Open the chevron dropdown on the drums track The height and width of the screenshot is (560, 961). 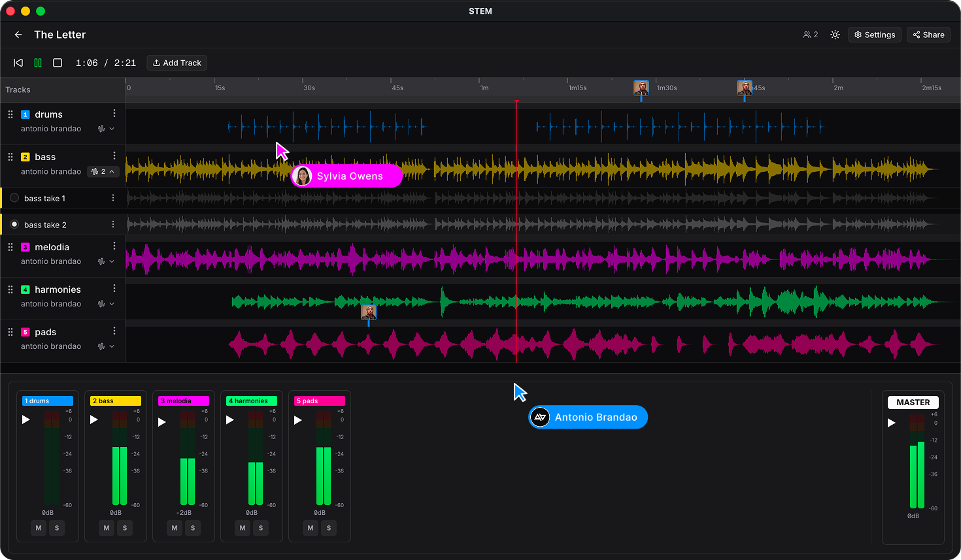coord(110,129)
